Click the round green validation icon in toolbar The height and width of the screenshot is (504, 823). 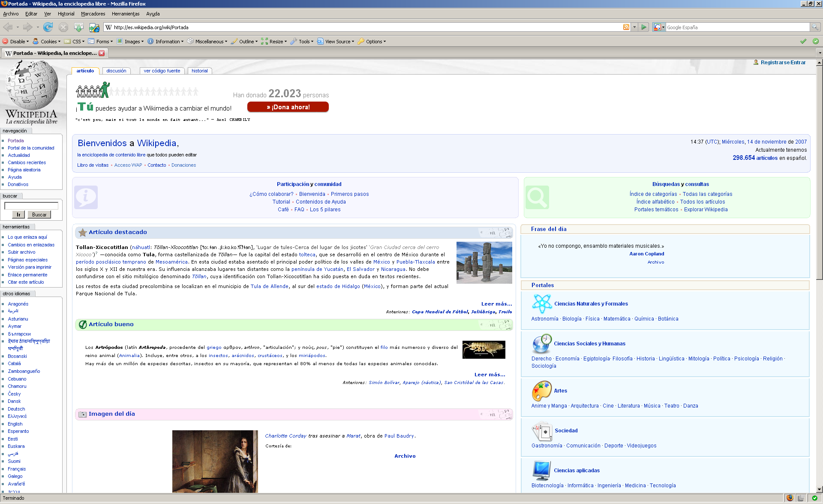[x=816, y=42]
